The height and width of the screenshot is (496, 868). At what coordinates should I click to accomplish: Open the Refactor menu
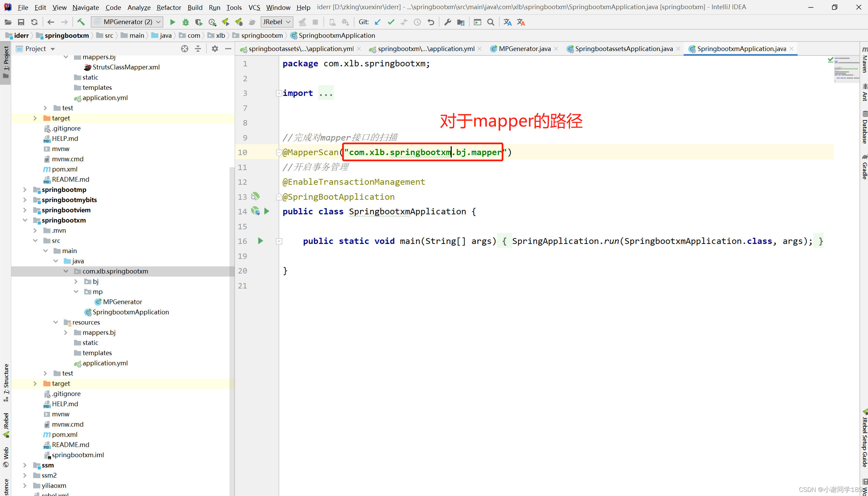(x=169, y=7)
